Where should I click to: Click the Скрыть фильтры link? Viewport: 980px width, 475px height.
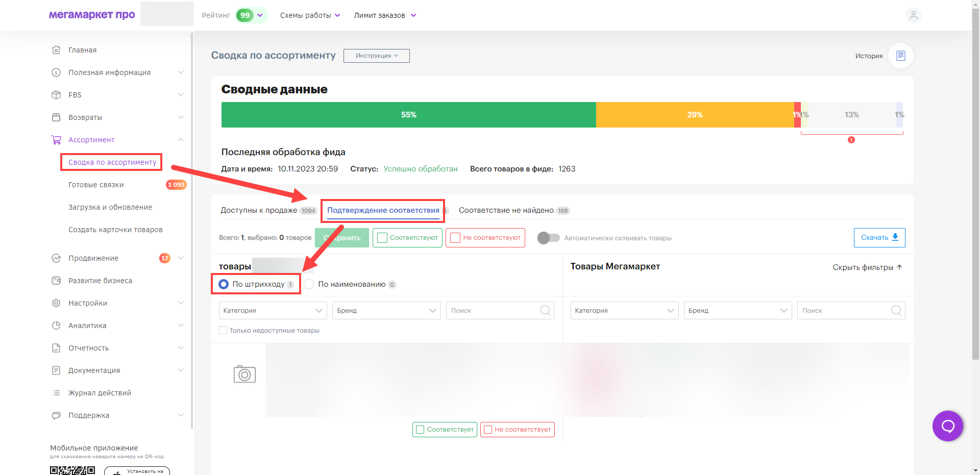tap(867, 267)
